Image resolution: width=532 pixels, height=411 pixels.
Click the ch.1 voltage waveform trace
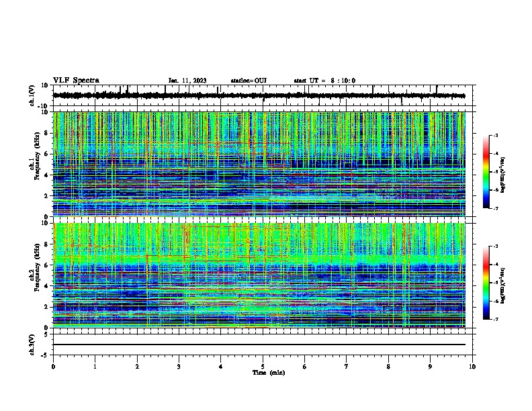259,95
